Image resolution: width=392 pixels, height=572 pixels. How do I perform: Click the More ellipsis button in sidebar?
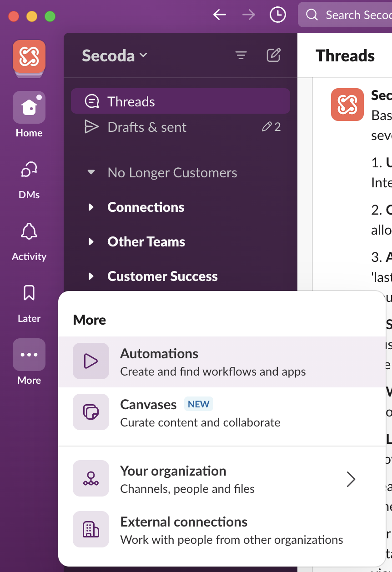coord(29,355)
